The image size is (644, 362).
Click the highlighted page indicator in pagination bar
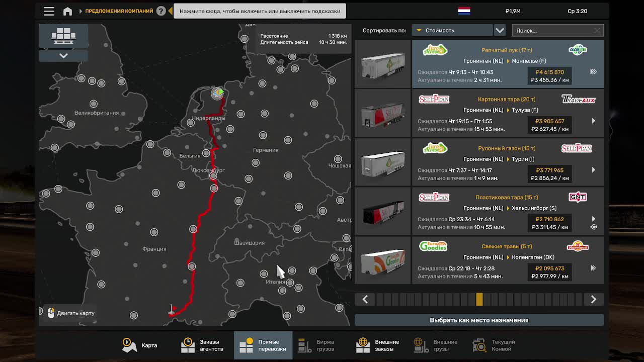[x=479, y=300]
